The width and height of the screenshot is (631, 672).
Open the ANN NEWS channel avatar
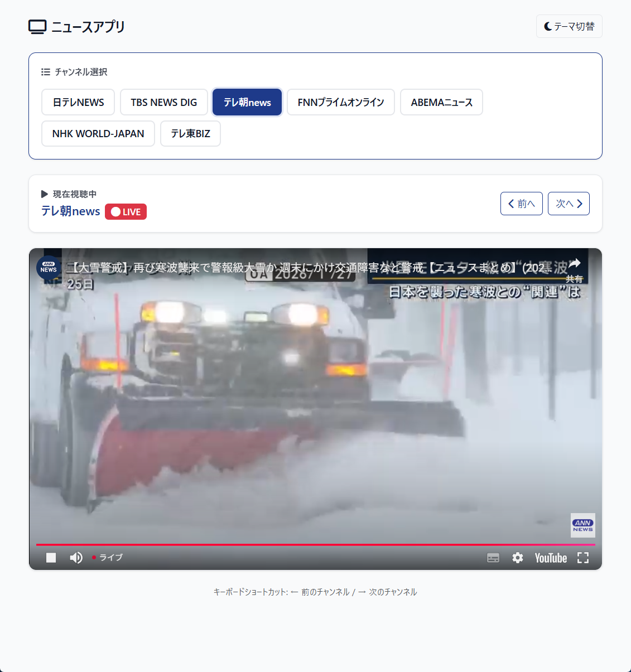point(49,268)
